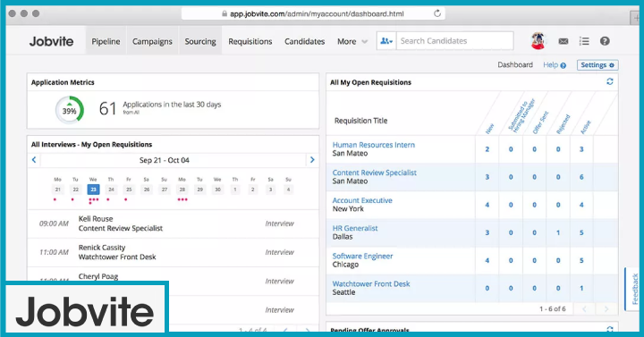The image size is (644, 337).
Task: Open the Campaigns tab
Action: [x=152, y=41]
